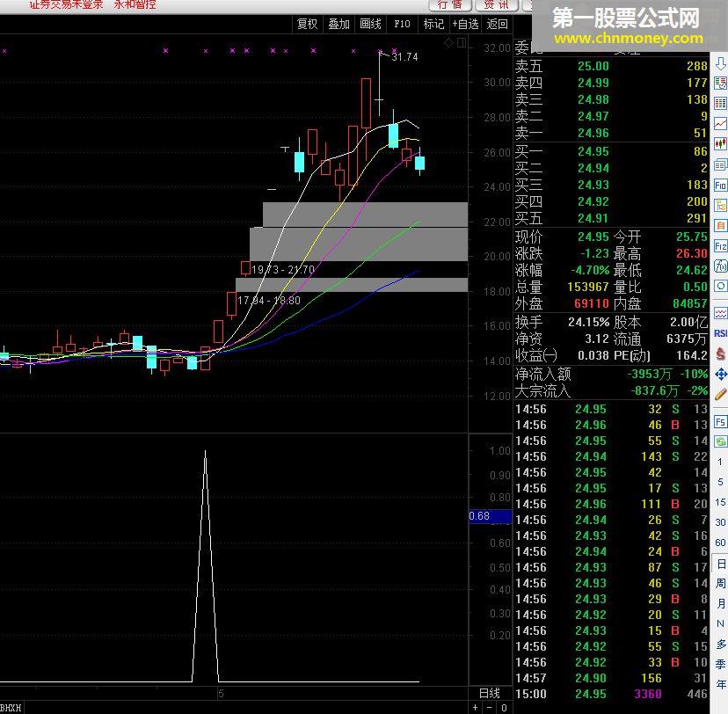Image resolution: width=728 pixels, height=714 pixels.
Task: Open the colored quote table icon
Action: [x=721, y=104]
